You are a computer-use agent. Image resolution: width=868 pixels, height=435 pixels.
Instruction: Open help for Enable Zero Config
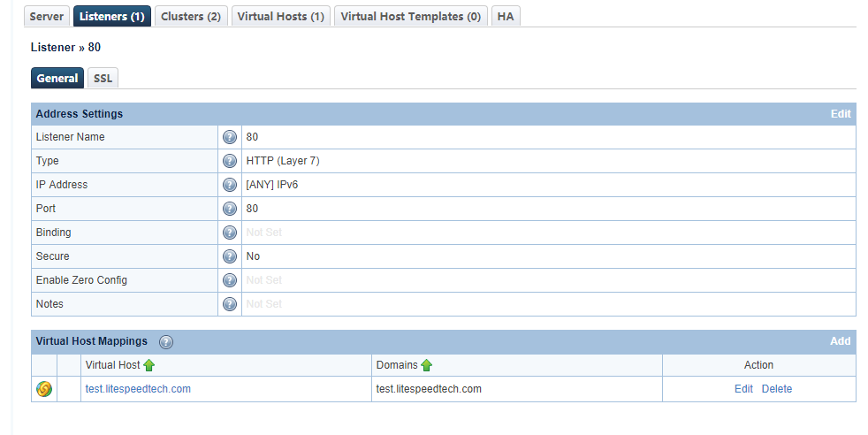coord(230,279)
